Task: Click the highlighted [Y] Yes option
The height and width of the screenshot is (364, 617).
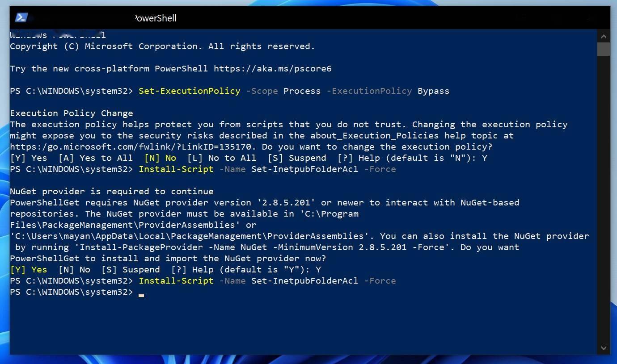Action: click(29, 270)
